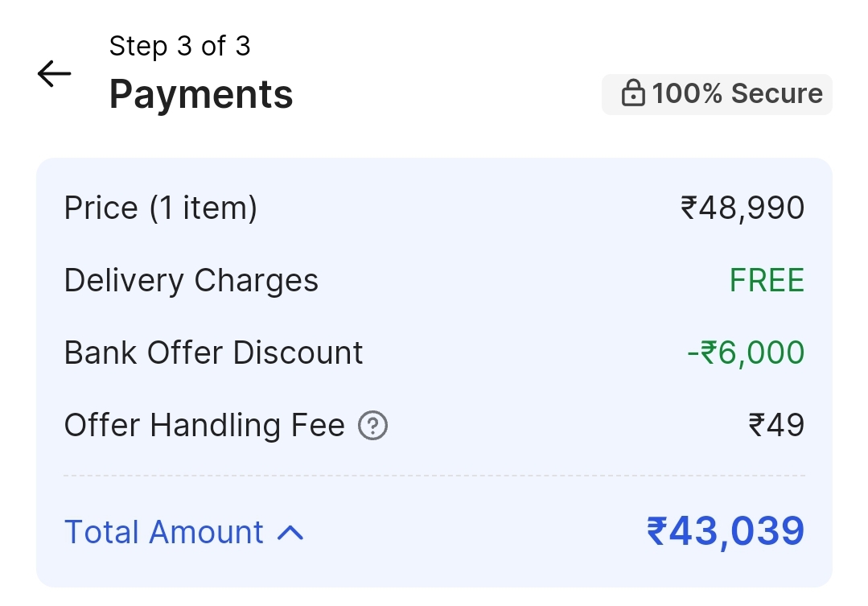Tap the "Secure" word in the badge
Screen dimensions: 868x606
click(x=776, y=94)
